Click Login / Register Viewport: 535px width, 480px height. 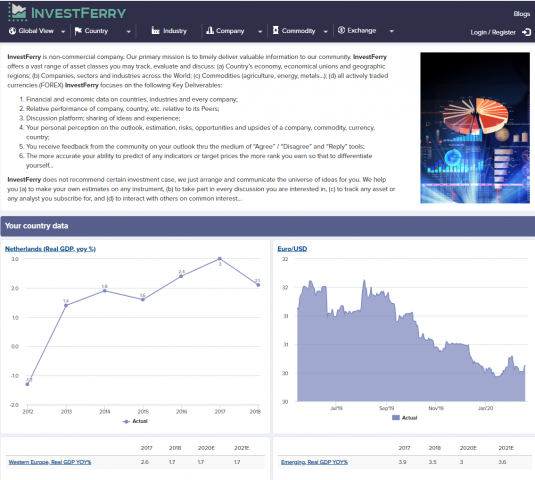click(493, 32)
